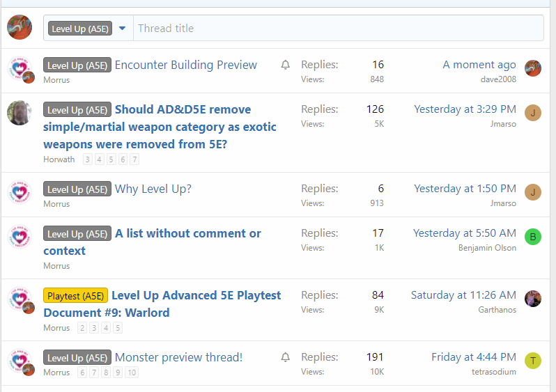Type in the Thread title field
The width and height of the screenshot is (556, 392).
pyautogui.click(x=338, y=29)
